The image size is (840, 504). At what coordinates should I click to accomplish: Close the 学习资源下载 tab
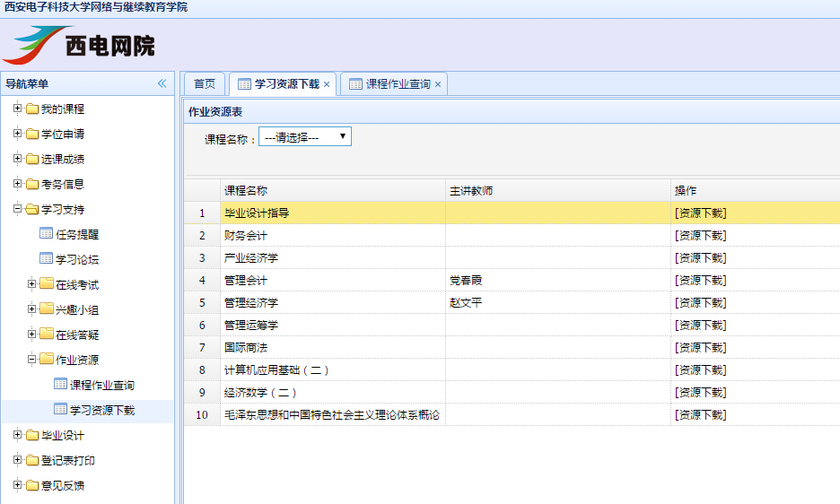[x=327, y=84]
